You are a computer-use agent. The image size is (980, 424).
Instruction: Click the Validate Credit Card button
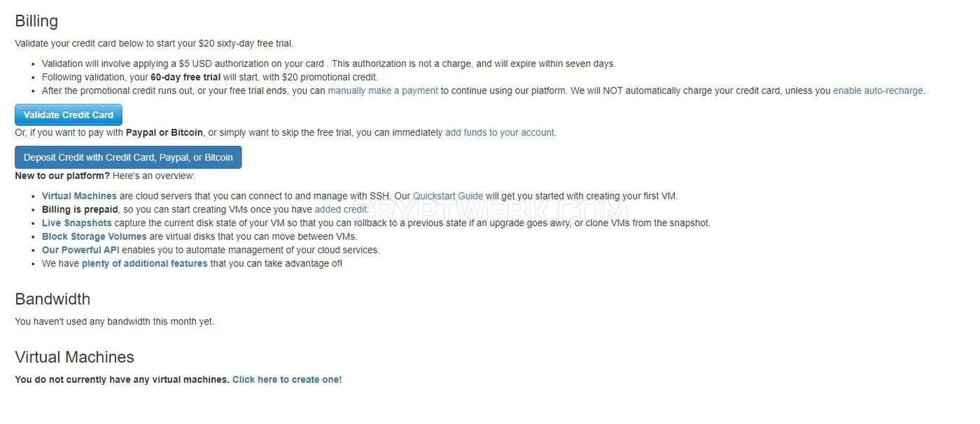click(x=69, y=115)
